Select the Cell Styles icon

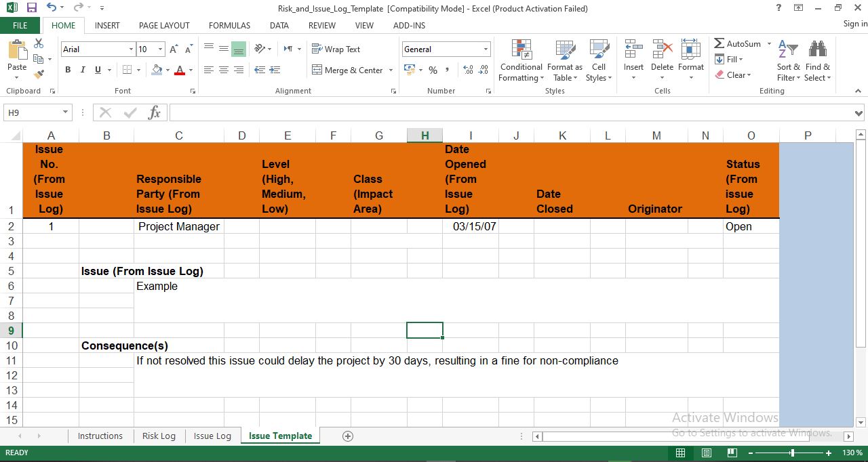coord(598,60)
